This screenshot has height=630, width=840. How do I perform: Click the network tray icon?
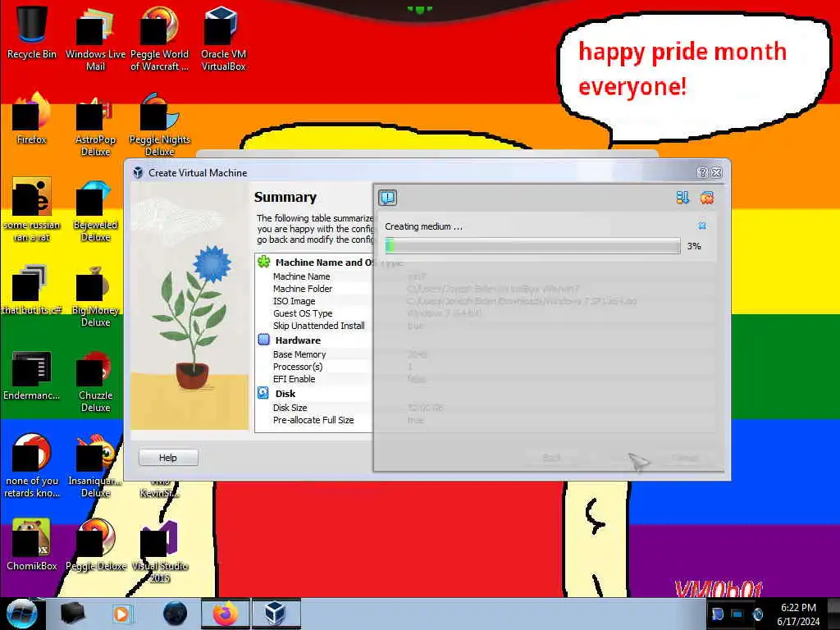pos(737,614)
